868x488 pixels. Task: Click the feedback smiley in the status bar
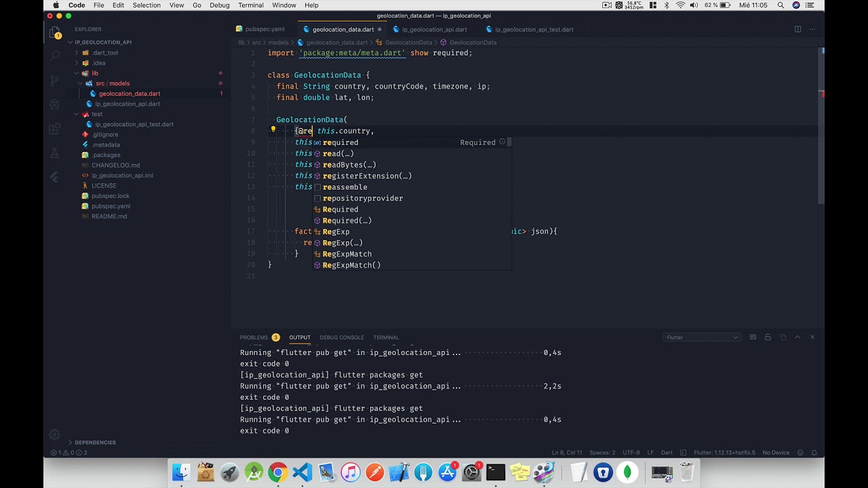800,453
